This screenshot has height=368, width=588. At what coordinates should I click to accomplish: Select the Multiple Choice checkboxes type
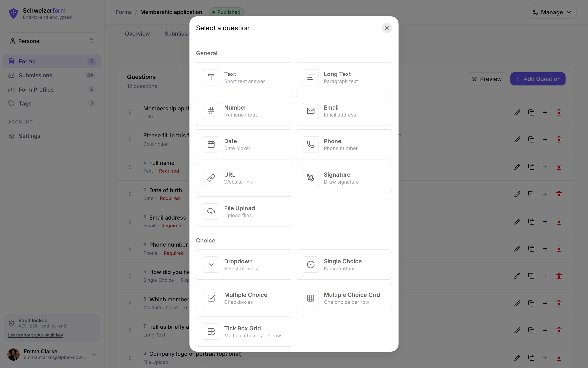pyautogui.click(x=244, y=298)
